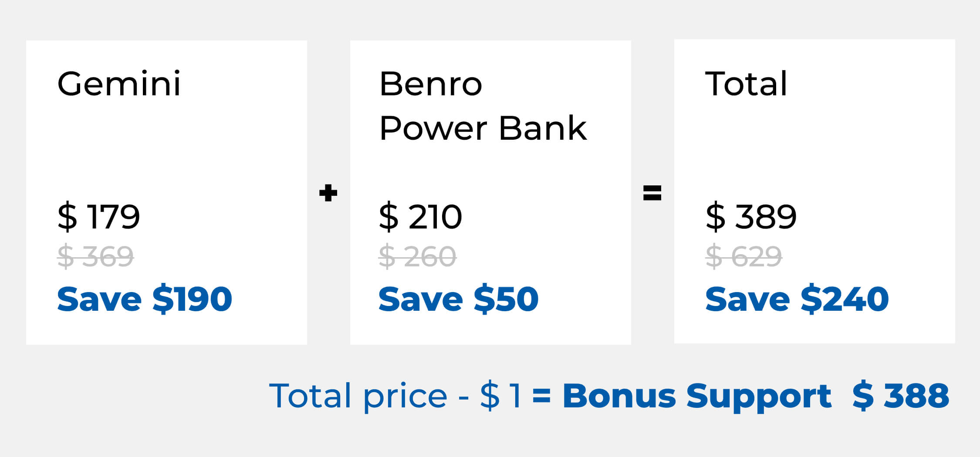Click the $ 388 bonus support amount
This screenshot has width=980, height=457.
point(901,396)
